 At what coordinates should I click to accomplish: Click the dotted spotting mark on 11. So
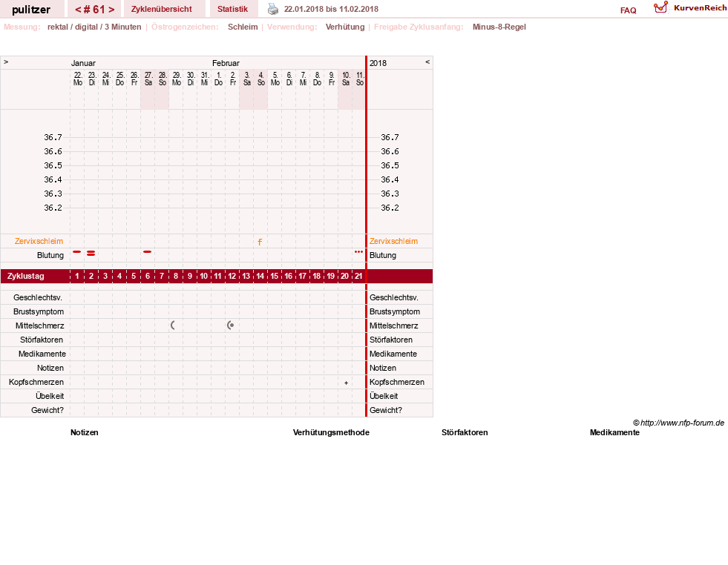[x=358, y=252]
